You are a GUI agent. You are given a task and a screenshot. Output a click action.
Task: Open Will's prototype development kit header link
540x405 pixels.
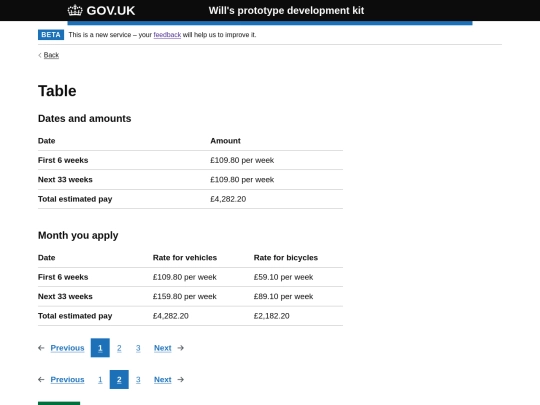286,10
